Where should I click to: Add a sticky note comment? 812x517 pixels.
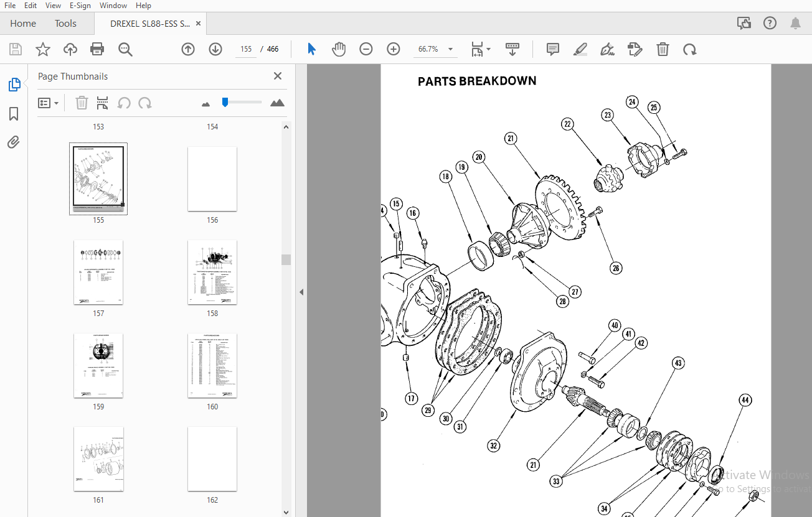pyautogui.click(x=553, y=49)
